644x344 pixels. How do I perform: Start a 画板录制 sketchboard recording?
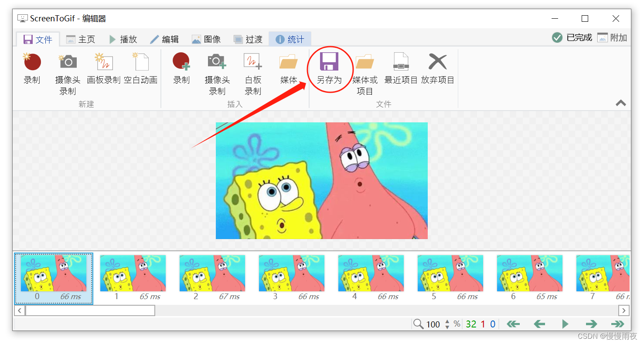click(103, 70)
